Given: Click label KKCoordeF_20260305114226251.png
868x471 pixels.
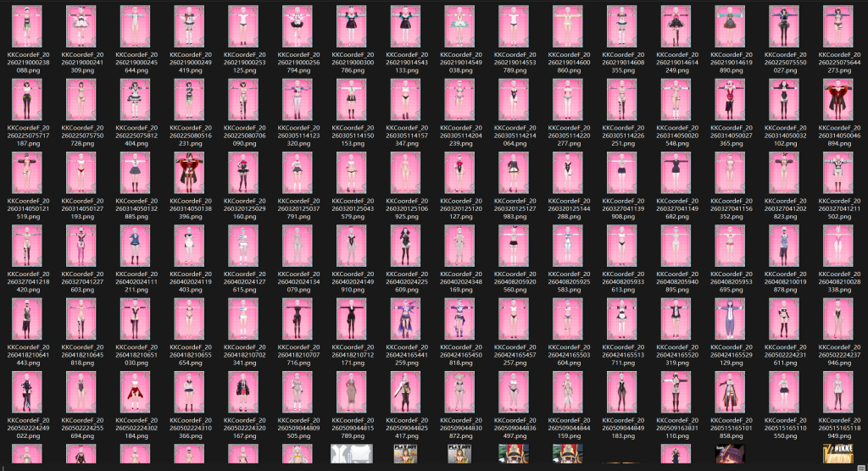Looking at the screenshot, I should pyautogui.click(x=622, y=136).
